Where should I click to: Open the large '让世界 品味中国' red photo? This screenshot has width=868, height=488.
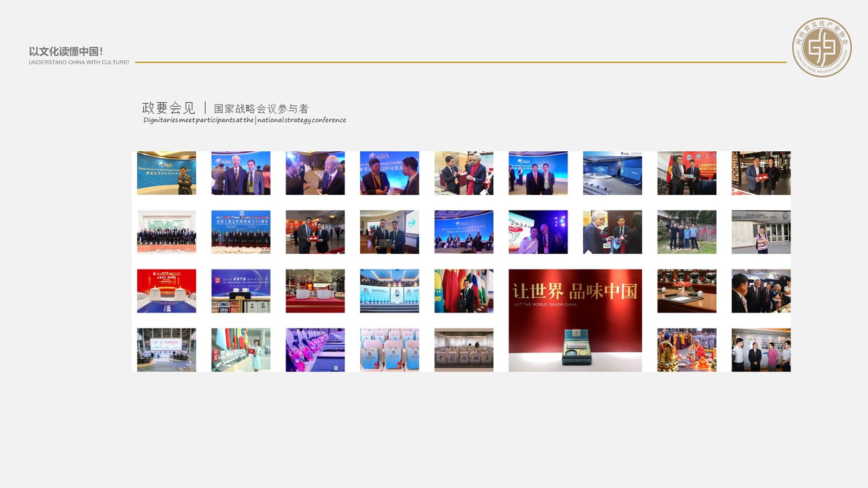click(575, 320)
